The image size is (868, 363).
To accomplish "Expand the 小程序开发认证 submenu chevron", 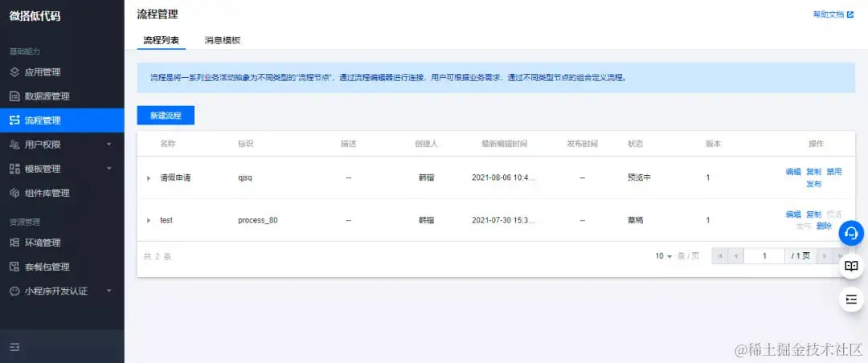I will click(x=108, y=291).
